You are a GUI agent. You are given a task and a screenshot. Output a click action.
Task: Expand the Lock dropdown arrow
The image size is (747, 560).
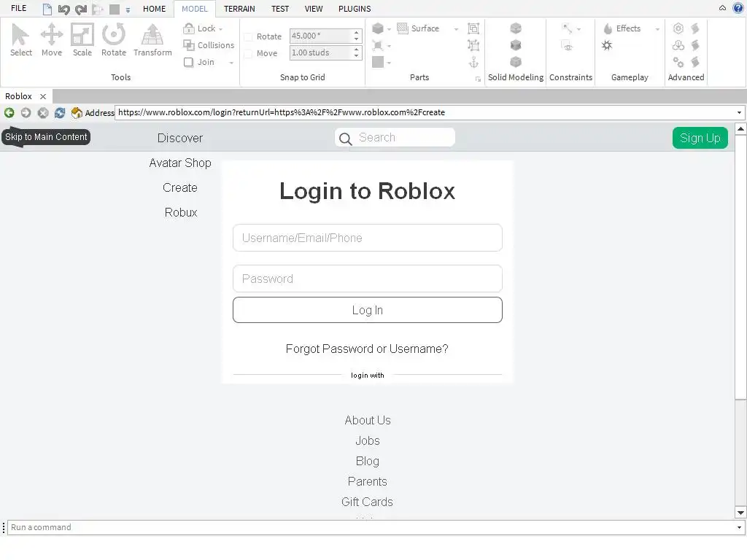click(220, 29)
